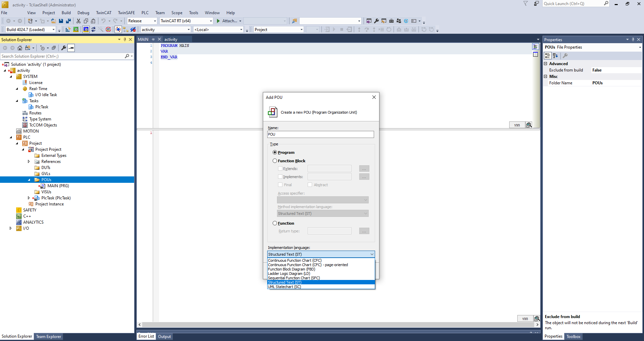Viewport: 644px width, 341px height.
Task: Open the TwinSAFE menu
Action: tap(126, 13)
